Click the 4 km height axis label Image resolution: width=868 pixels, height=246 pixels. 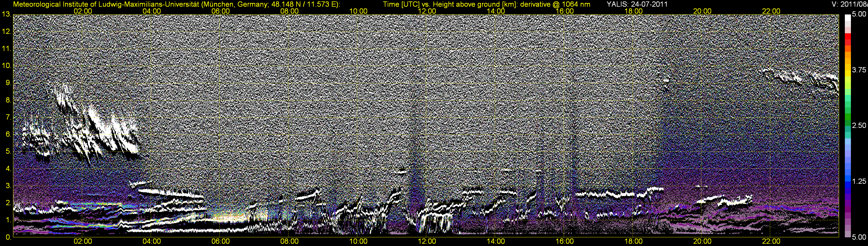click(x=8, y=168)
